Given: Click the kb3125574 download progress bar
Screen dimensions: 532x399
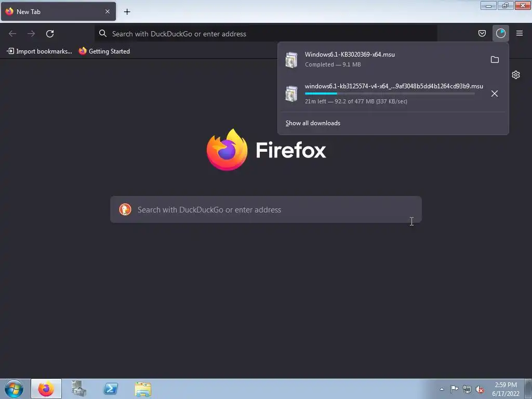Looking at the screenshot, I should click(x=390, y=94).
